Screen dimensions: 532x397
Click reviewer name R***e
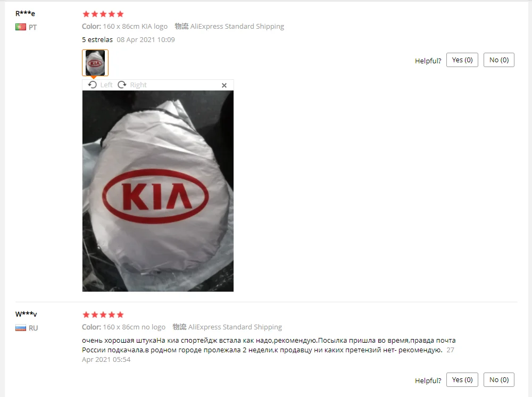[25, 14]
